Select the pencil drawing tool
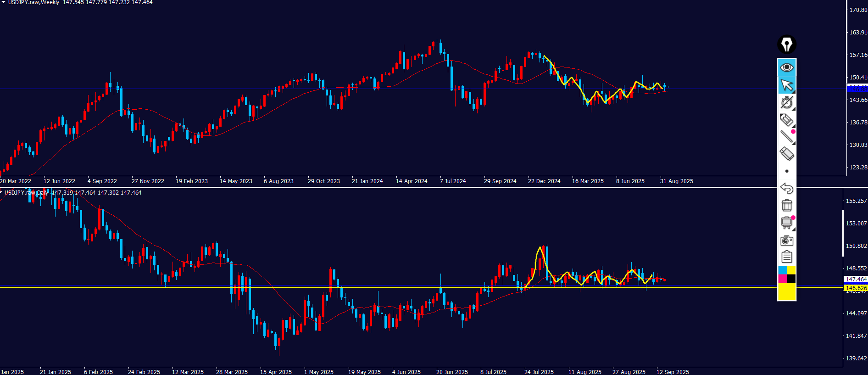The image size is (868, 375). [x=786, y=120]
